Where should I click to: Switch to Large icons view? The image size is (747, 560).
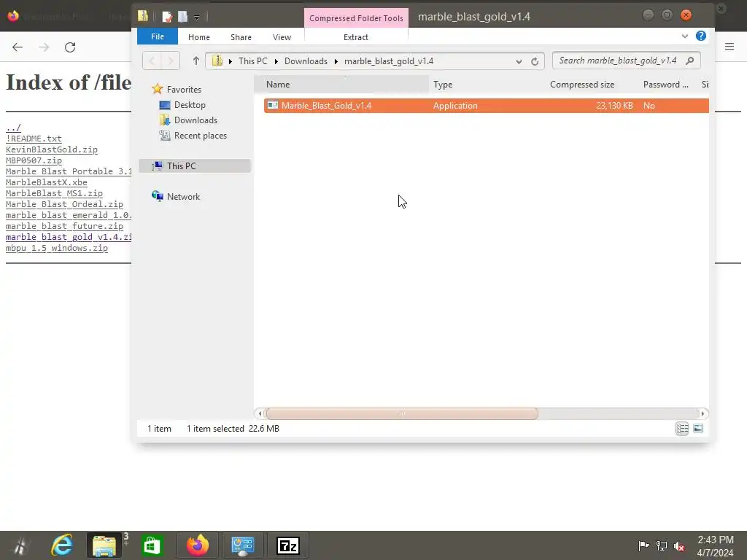pos(698,429)
